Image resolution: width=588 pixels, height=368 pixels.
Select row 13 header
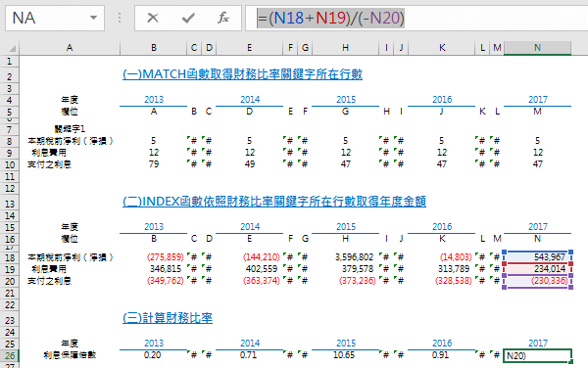pos(10,204)
